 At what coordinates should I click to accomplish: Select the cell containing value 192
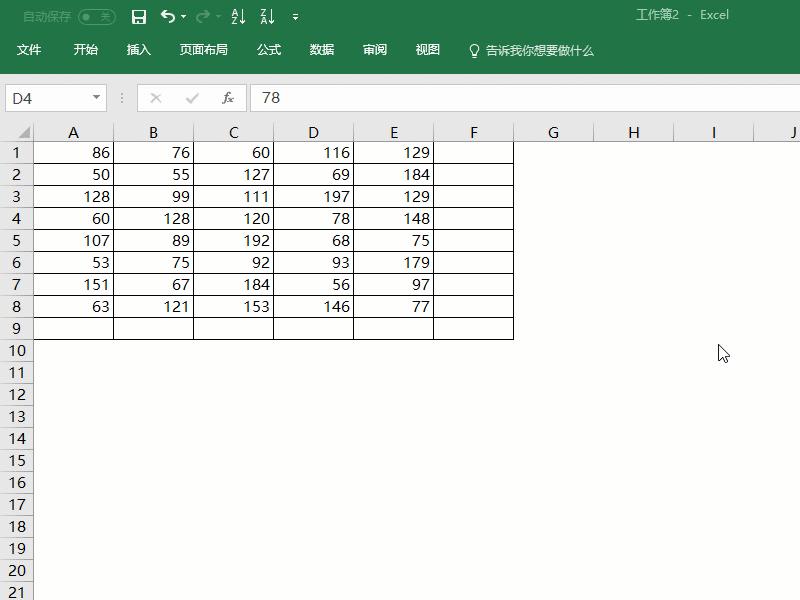233,240
